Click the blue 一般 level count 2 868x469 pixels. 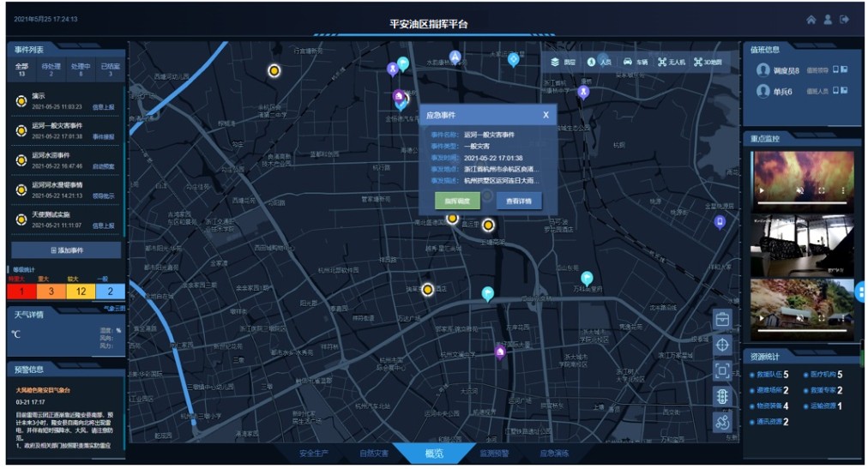[x=110, y=291]
